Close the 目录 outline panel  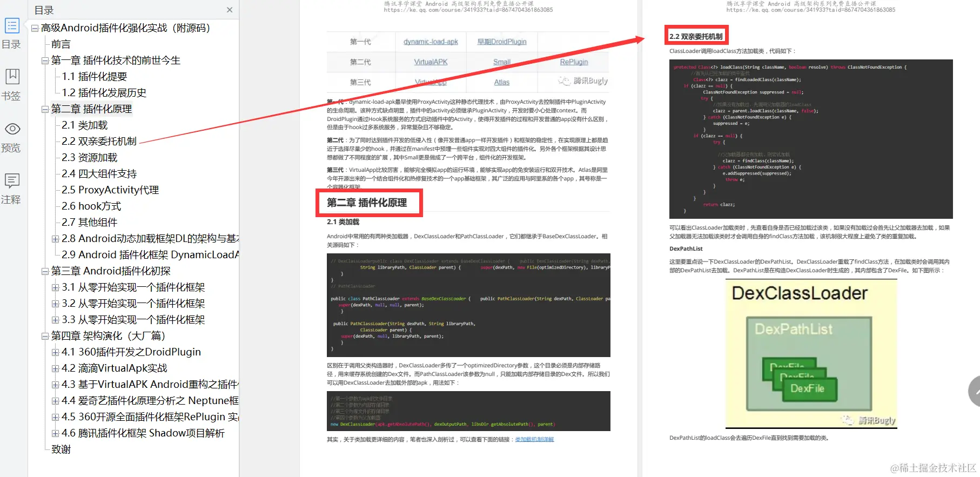230,10
